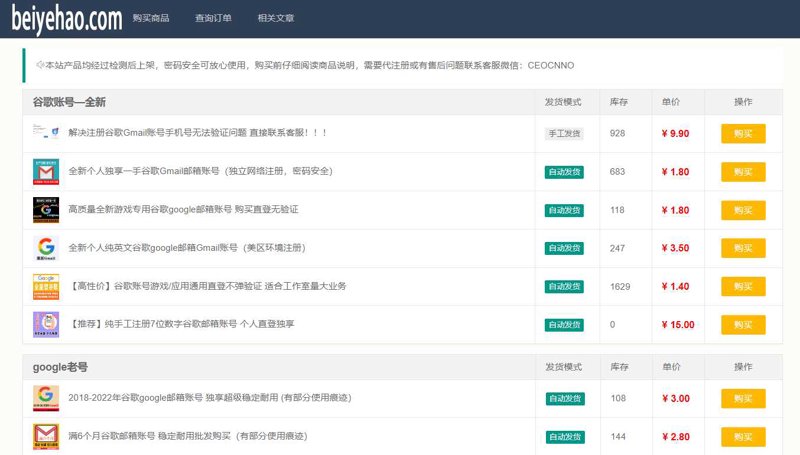800x455 pixels.
Task: Click Gmail icon for 满6个月谷歌邮箱 product
Action: 46,436
